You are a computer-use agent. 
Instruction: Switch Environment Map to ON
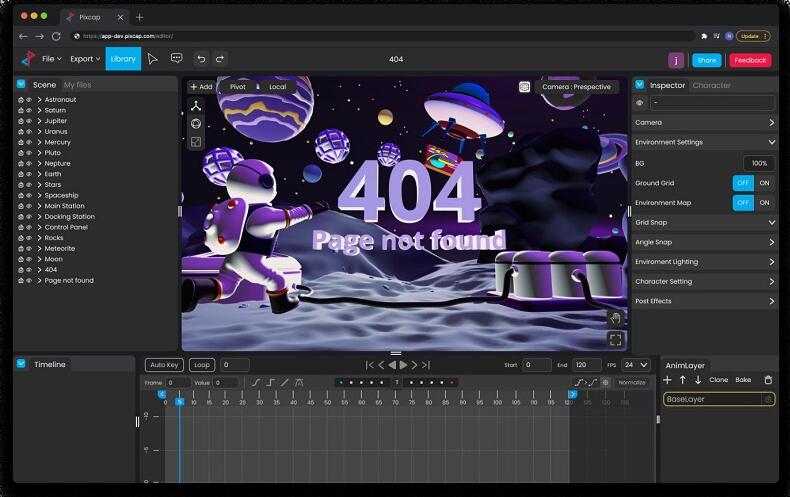pyautogui.click(x=765, y=203)
